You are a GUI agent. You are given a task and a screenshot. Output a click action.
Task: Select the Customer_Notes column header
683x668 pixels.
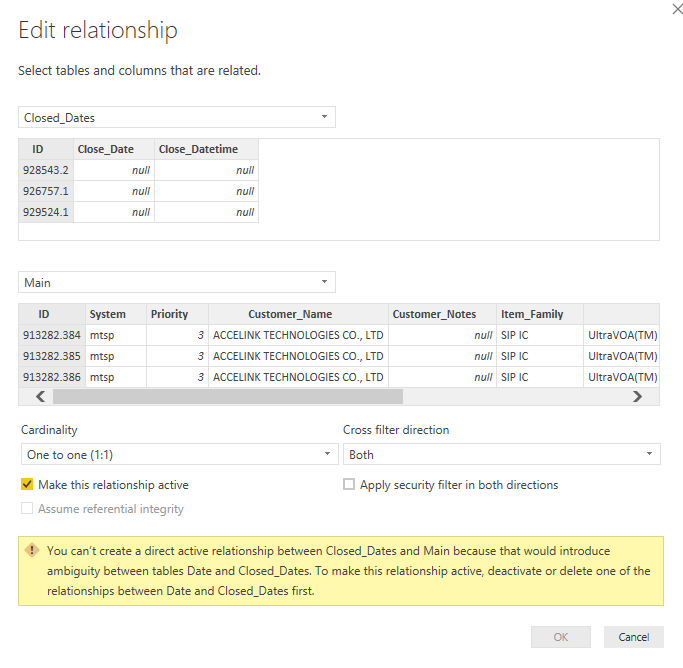[x=442, y=314]
